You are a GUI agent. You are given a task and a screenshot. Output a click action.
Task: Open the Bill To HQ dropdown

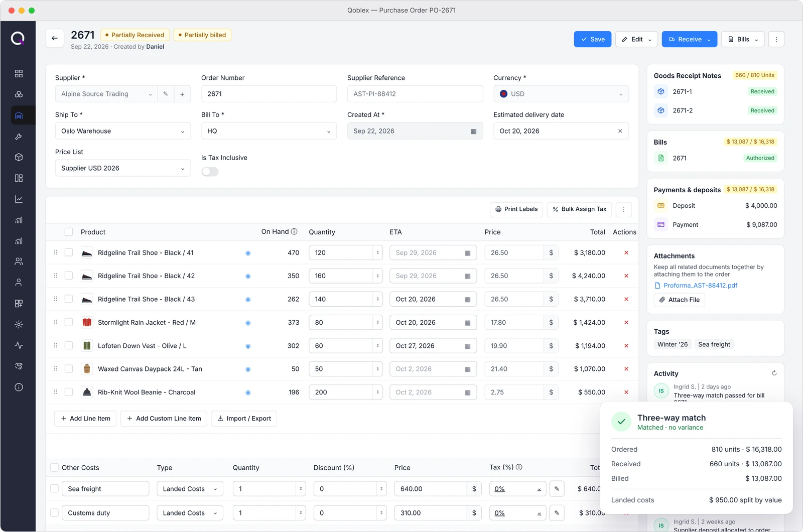(269, 131)
